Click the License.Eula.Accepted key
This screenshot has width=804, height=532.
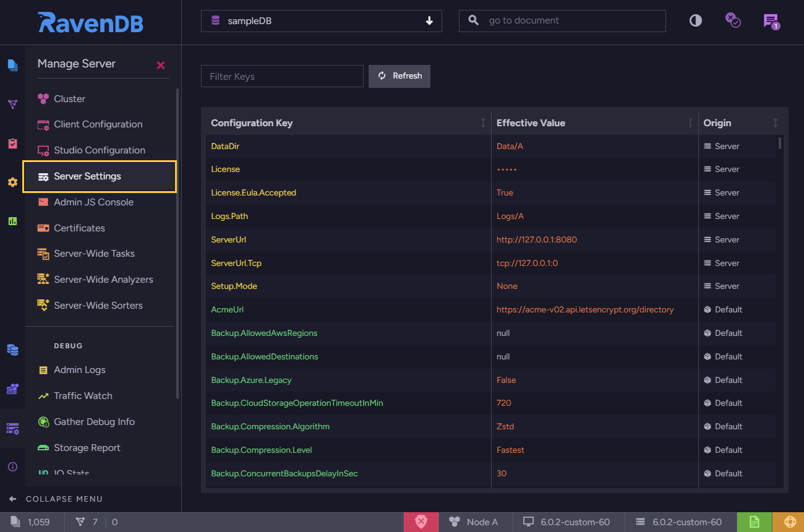click(x=254, y=193)
